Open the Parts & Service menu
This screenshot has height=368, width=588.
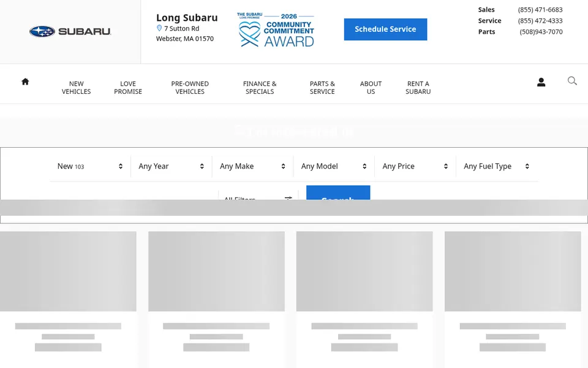coord(322,88)
